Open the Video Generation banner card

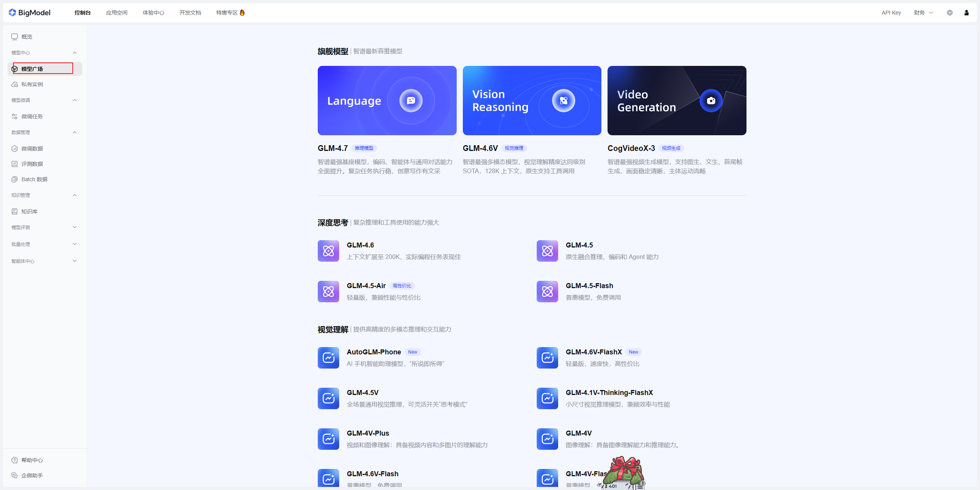click(676, 100)
